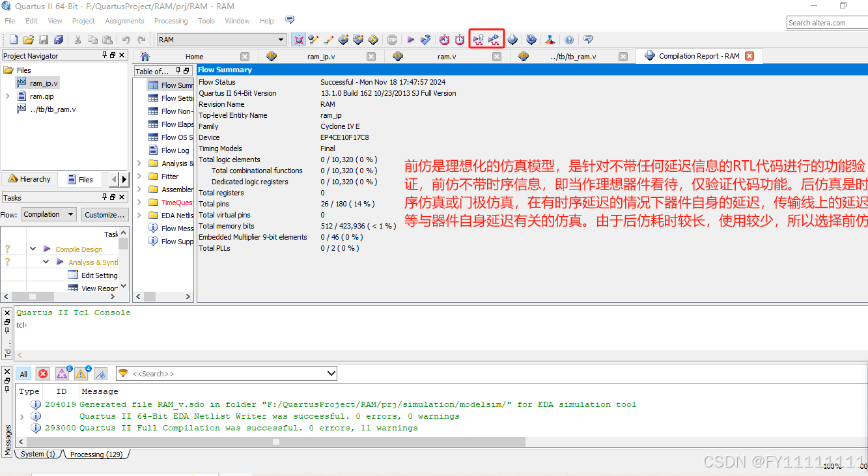
Task: Click the Redo arrow icon
Action: 141,40
